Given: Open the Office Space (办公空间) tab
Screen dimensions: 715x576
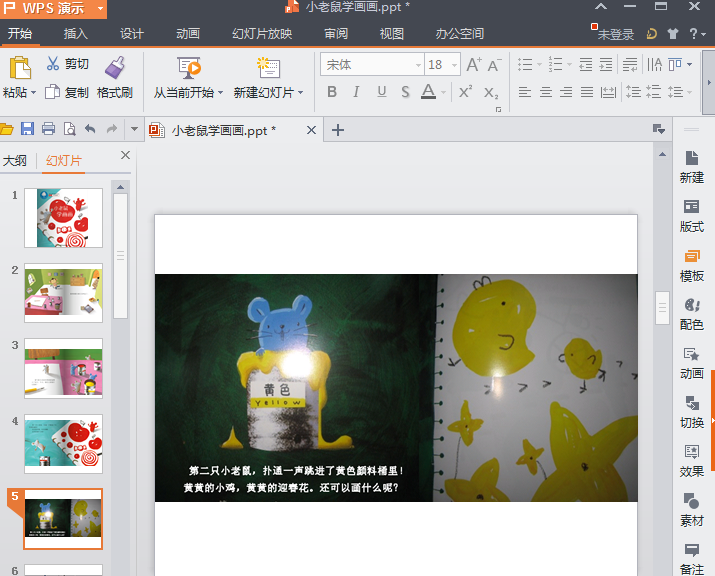Looking at the screenshot, I should click(460, 34).
